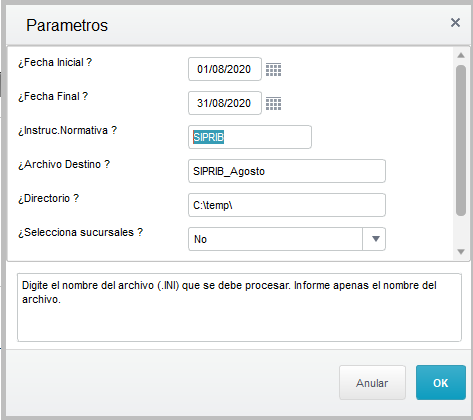
Task: Click the scrollbar up arrow
Action: 461,55
